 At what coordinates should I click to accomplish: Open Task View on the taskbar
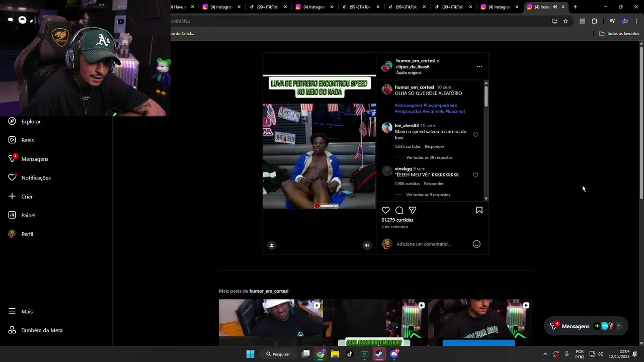tap(305, 354)
